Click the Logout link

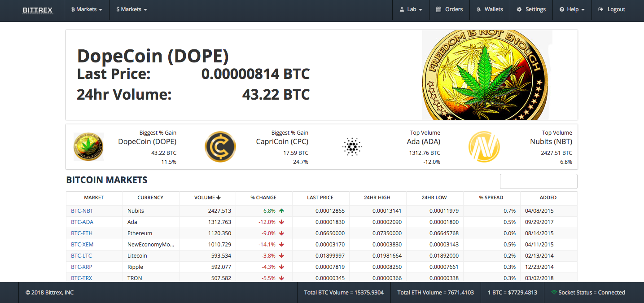pos(612,9)
